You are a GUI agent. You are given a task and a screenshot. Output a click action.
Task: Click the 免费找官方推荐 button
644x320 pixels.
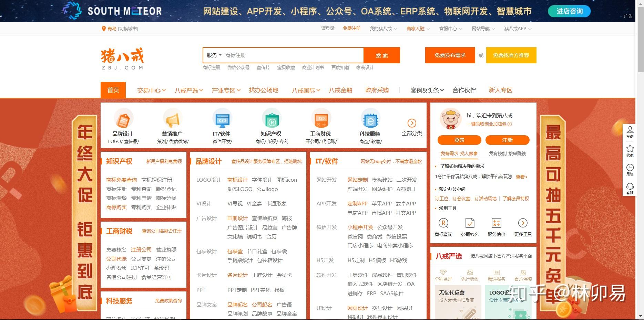coord(511,55)
